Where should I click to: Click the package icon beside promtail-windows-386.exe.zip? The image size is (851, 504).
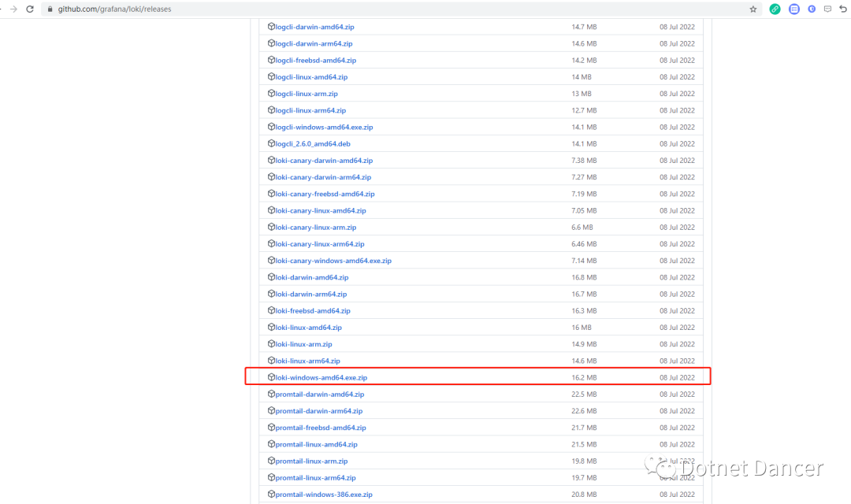271,495
